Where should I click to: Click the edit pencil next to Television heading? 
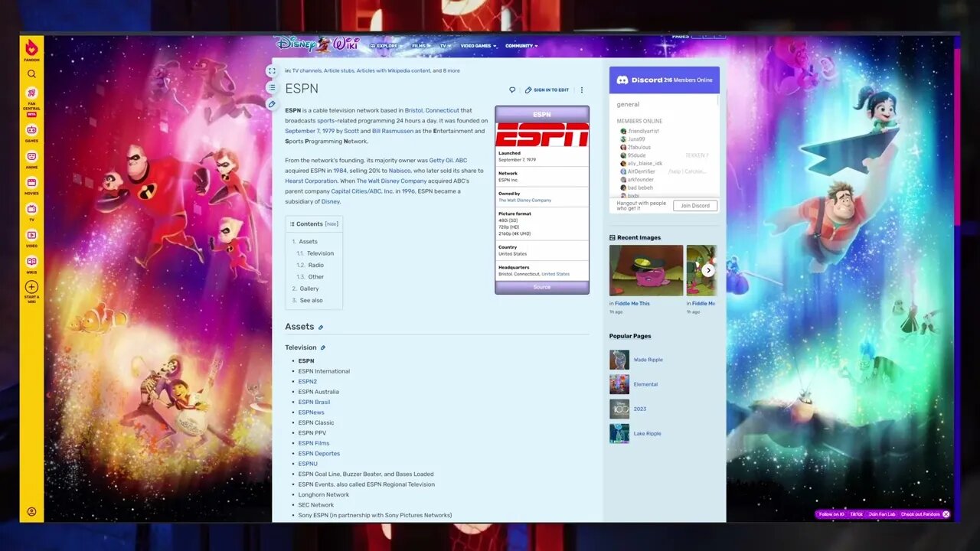click(322, 347)
